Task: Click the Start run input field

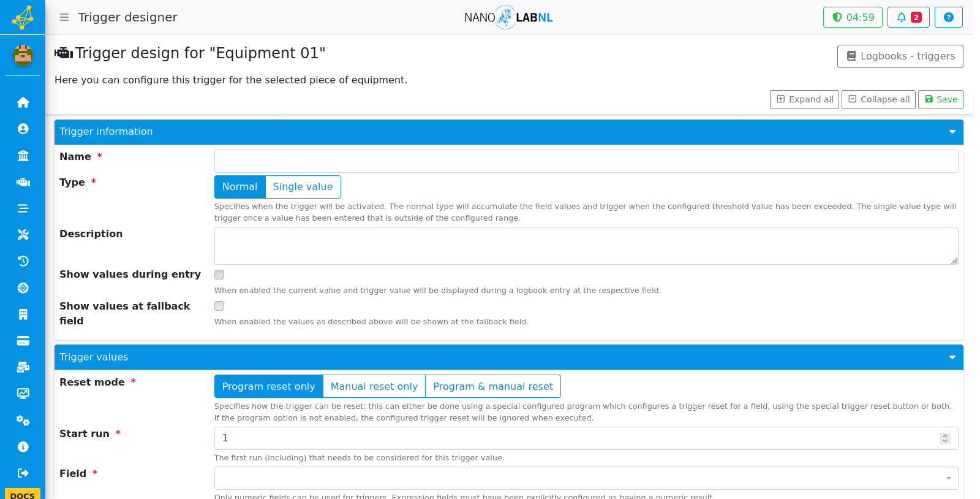Action: [x=586, y=438]
